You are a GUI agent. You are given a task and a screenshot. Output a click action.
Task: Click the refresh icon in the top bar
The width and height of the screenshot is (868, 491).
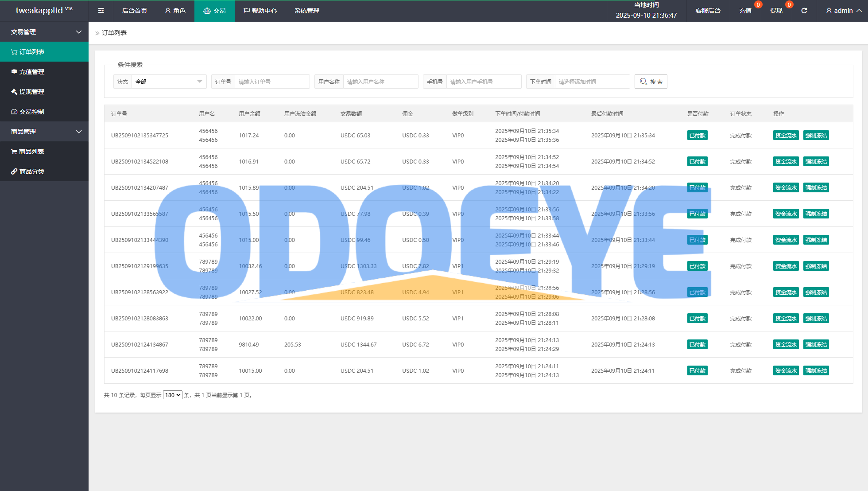point(804,11)
